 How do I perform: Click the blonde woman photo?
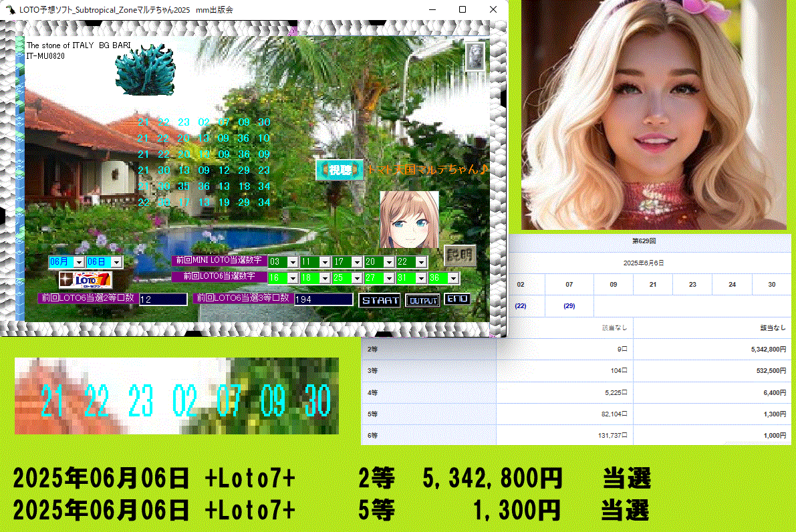[x=654, y=115]
